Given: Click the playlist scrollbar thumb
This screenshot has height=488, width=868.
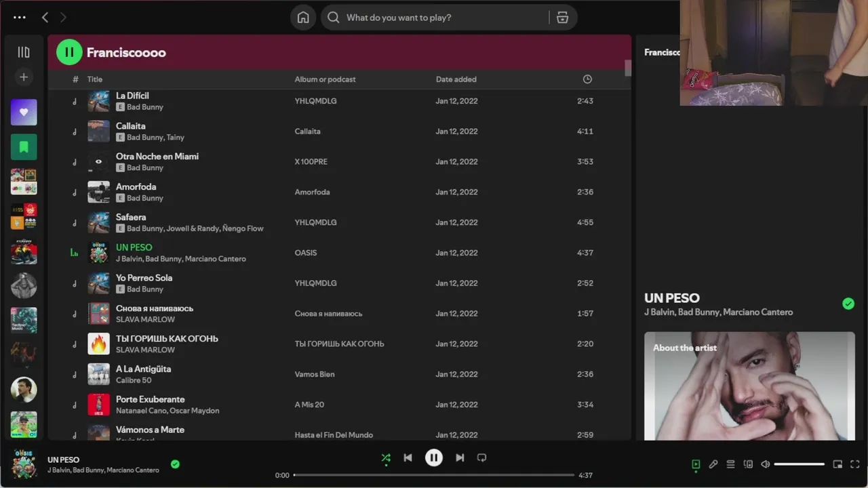Looking at the screenshot, I should 628,68.
